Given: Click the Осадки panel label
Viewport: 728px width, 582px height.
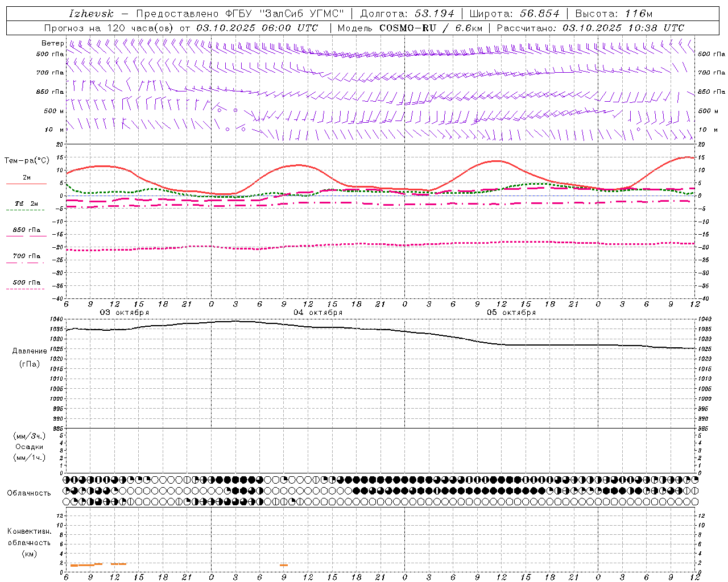Looking at the screenshot, I should (x=30, y=447).
